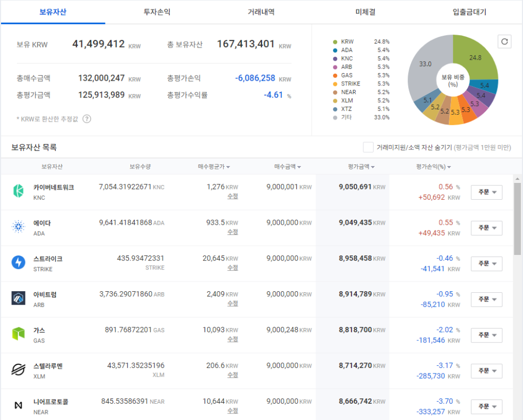Click the STRIKE legend dot
This screenshot has height=420, width=523.
[x=335, y=84]
